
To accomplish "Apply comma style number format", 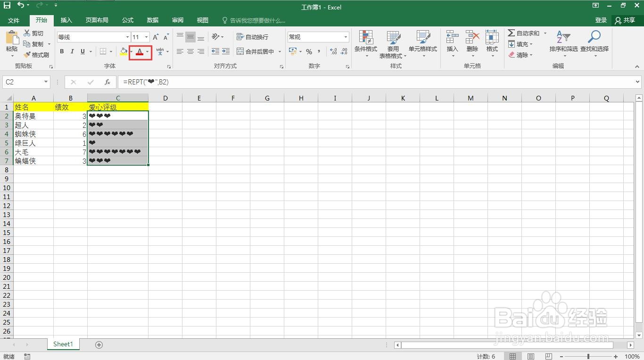I will tap(319, 51).
